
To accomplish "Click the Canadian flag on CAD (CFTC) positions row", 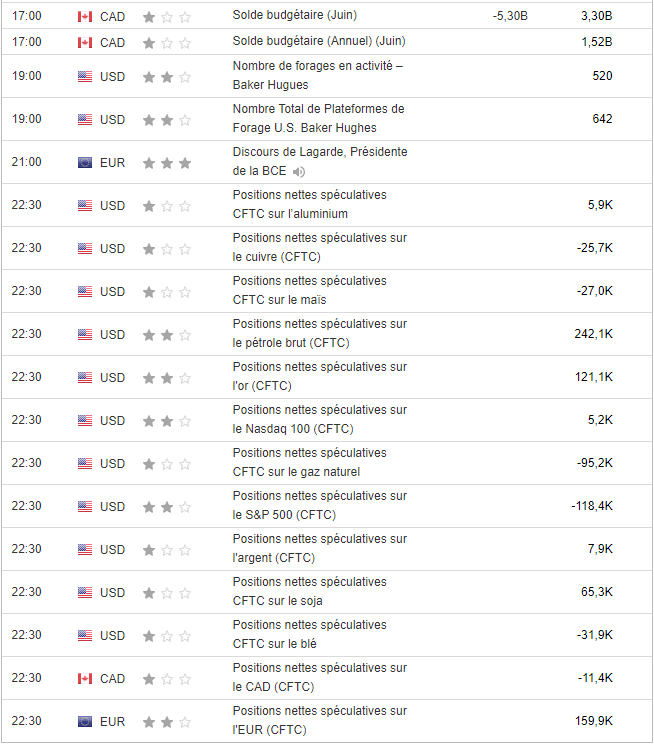I will [x=85, y=679].
